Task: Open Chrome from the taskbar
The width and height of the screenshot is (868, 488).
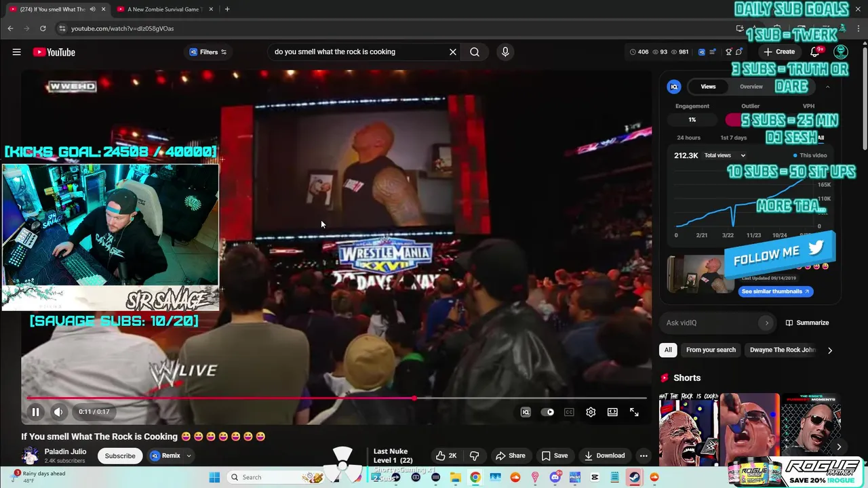Action: pos(475,477)
